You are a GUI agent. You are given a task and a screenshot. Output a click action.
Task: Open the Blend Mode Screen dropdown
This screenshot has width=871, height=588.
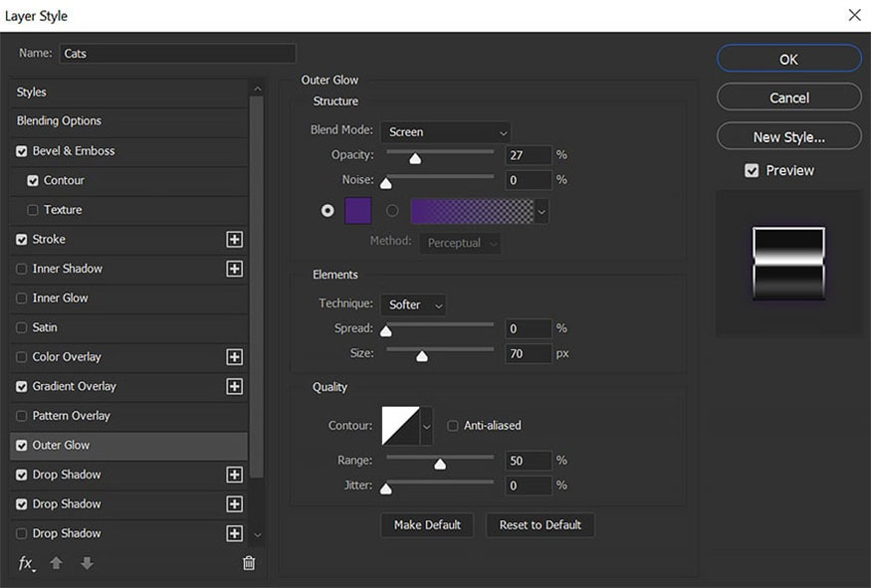[x=445, y=132]
